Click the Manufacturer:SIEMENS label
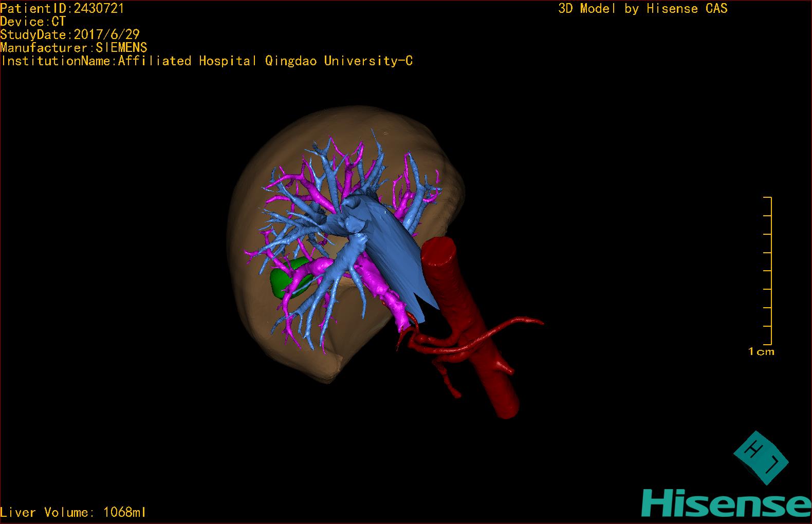812x524 pixels. 73,48
